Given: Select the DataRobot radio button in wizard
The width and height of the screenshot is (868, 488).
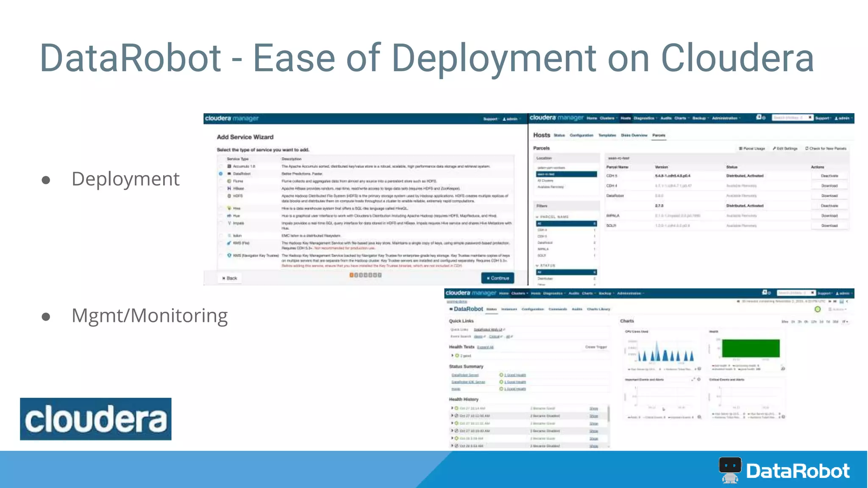Looking at the screenshot, I should (221, 174).
